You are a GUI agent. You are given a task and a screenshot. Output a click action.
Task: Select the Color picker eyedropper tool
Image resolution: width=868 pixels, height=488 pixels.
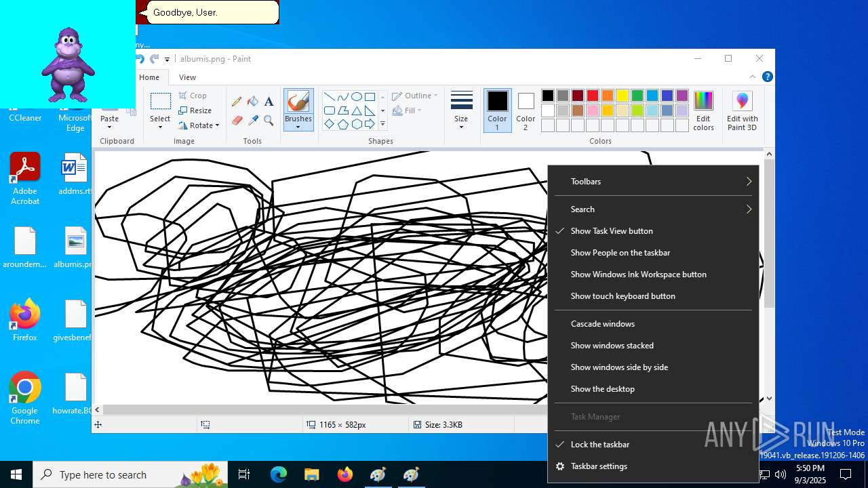point(253,121)
